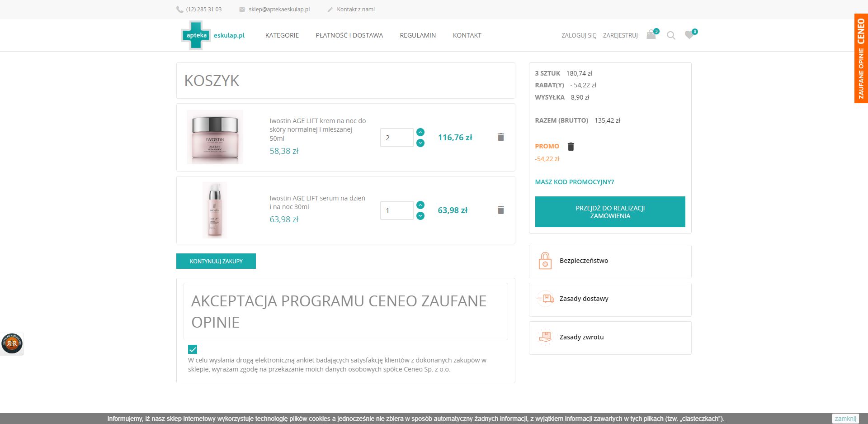
Task: Click ZAREJESTRUJ link
Action: pyautogui.click(x=620, y=35)
